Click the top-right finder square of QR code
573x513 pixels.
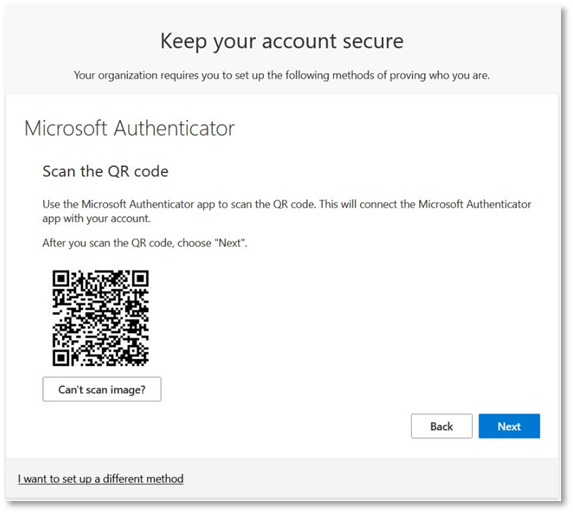click(x=140, y=278)
